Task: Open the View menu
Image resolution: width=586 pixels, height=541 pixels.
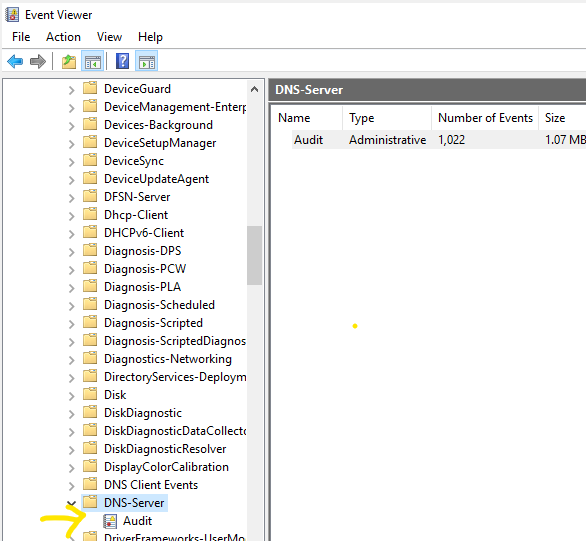Action: tap(109, 37)
